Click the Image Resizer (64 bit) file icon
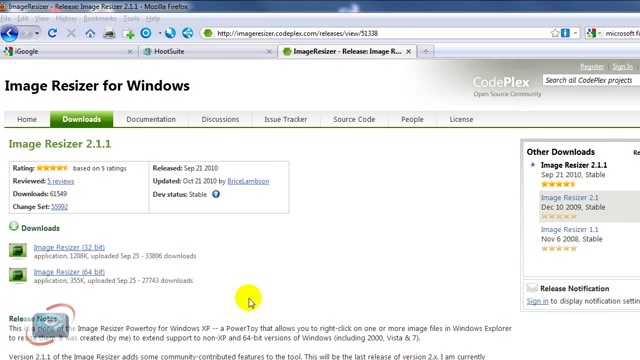This screenshot has width=640, height=360. pyautogui.click(x=18, y=275)
